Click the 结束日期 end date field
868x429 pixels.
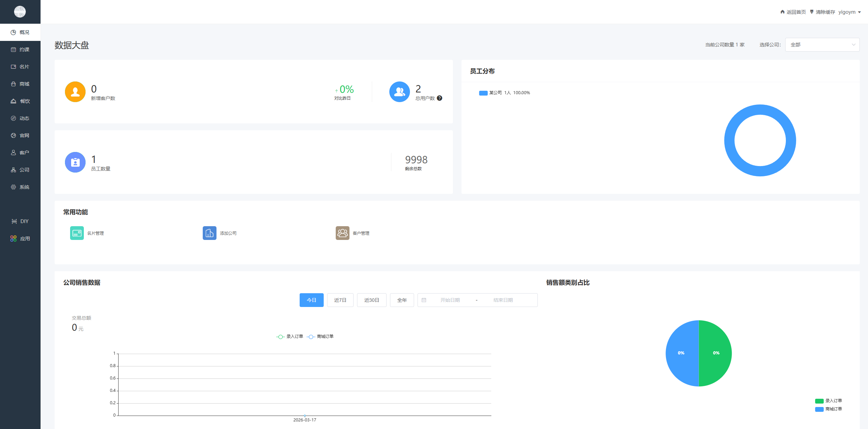point(503,300)
